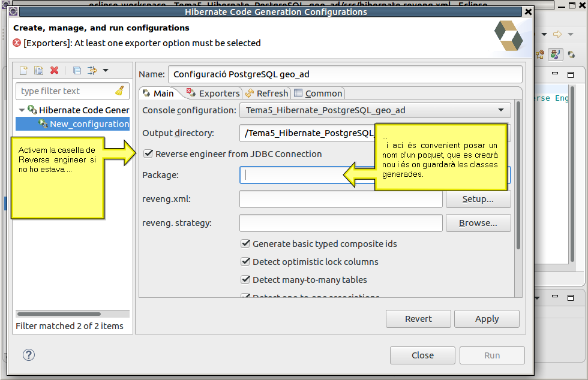This screenshot has width=588, height=380.
Task: Click the Revert button
Action: (x=419, y=319)
